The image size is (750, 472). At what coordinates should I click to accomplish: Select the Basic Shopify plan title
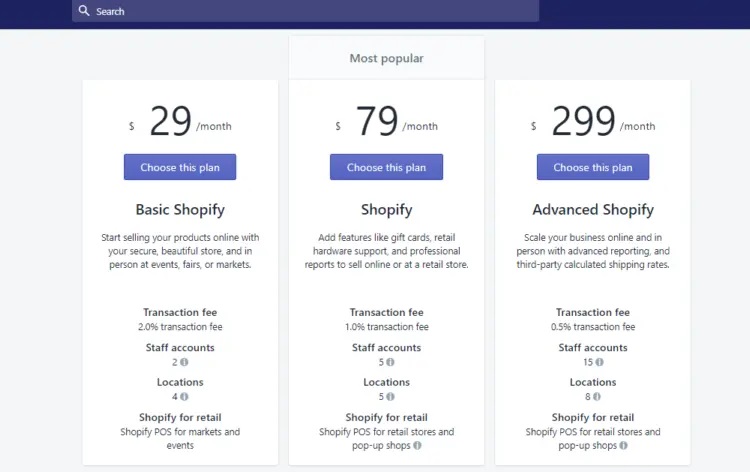(180, 209)
